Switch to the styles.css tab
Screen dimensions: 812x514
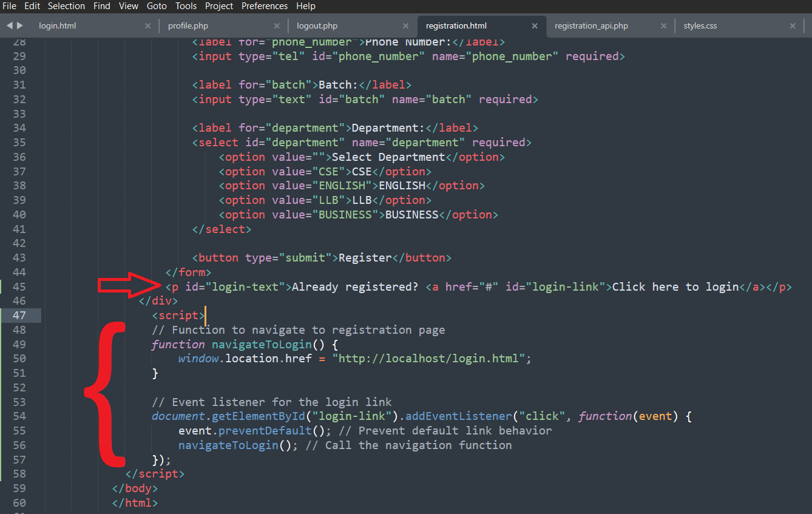[x=700, y=26]
